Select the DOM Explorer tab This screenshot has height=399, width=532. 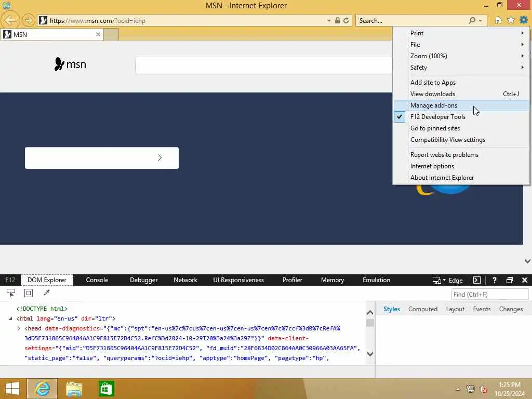tap(47, 280)
